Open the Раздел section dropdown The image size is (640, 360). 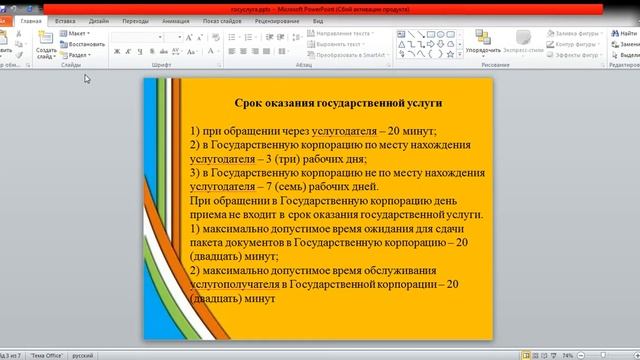coord(76,55)
